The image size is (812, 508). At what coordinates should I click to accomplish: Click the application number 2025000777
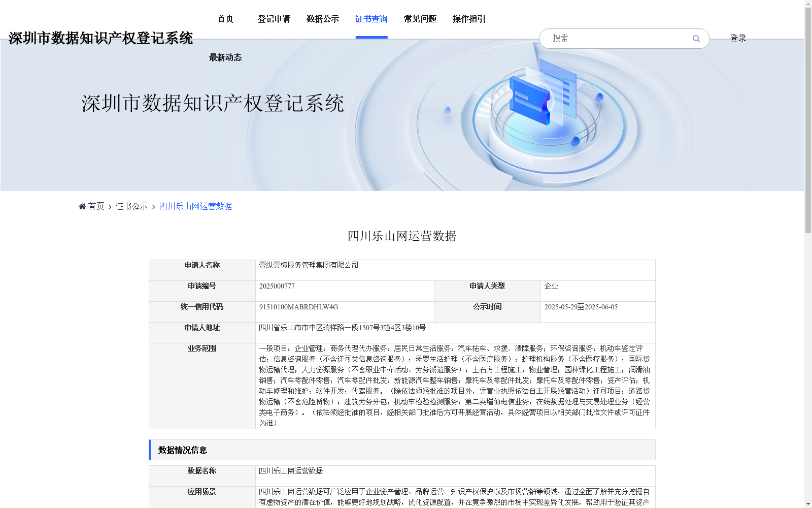pos(277,286)
